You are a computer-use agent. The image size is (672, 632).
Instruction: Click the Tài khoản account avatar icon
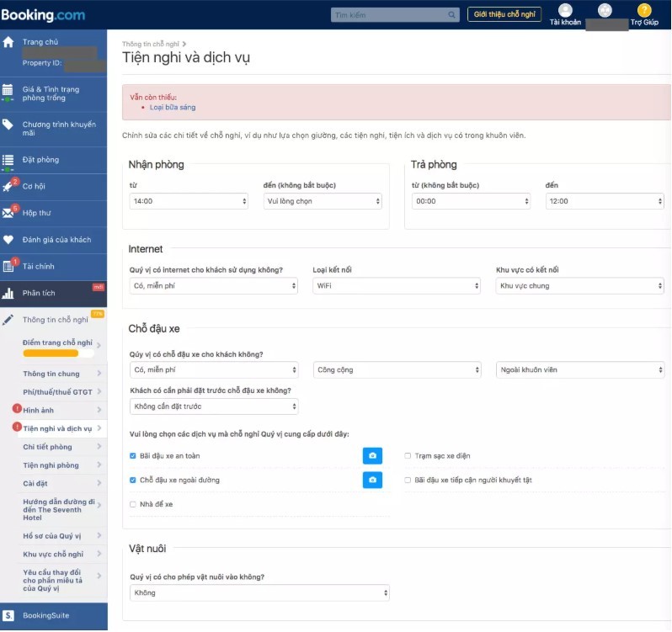(x=565, y=10)
